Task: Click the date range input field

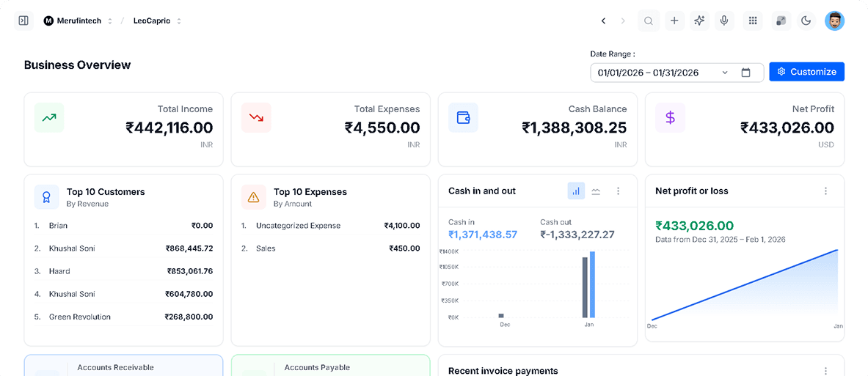Action: click(677, 73)
